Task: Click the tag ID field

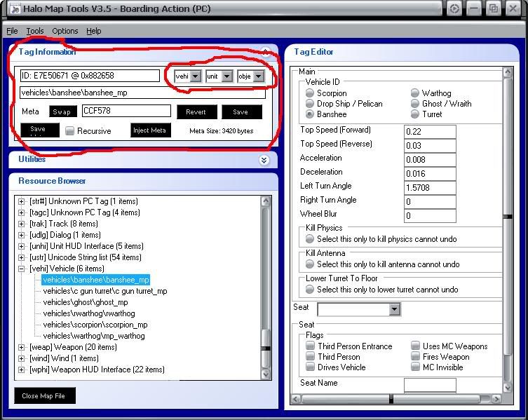Action: tap(90, 76)
